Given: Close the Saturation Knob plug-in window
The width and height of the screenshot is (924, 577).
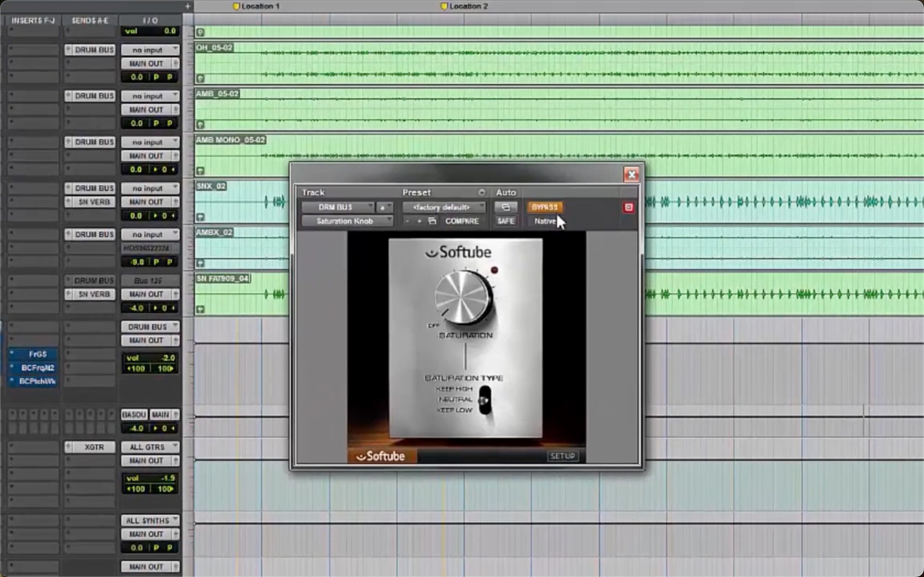Looking at the screenshot, I should click(631, 174).
